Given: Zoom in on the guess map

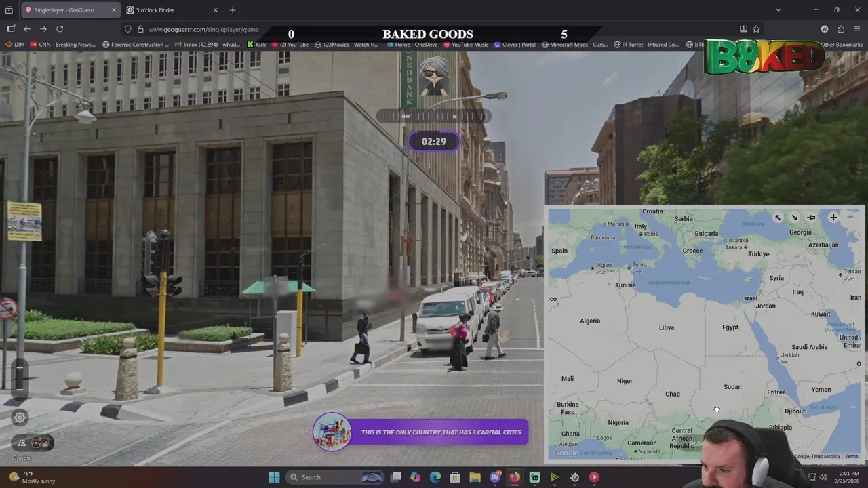Looking at the screenshot, I should (x=833, y=218).
